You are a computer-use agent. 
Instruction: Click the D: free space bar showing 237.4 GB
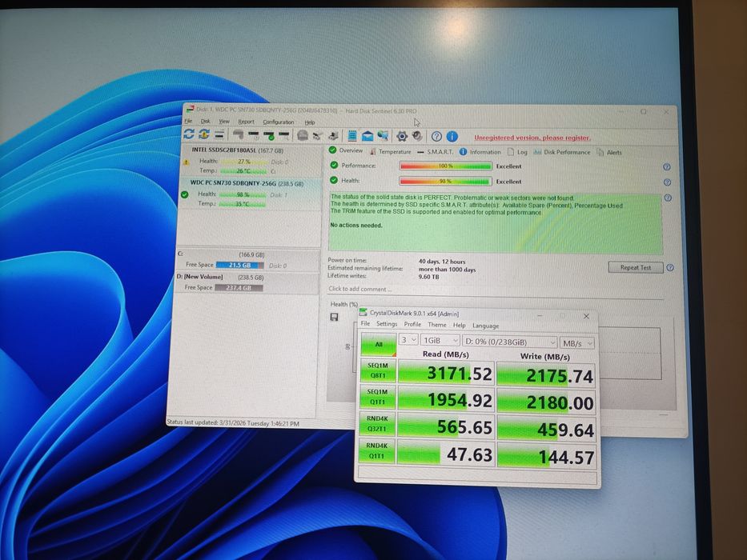coord(239,288)
